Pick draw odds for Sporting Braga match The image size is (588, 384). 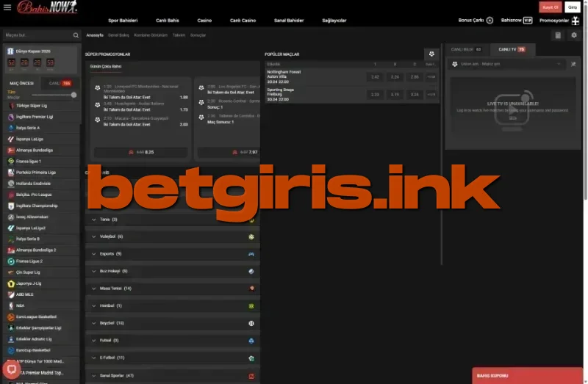click(x=395, y=95)
